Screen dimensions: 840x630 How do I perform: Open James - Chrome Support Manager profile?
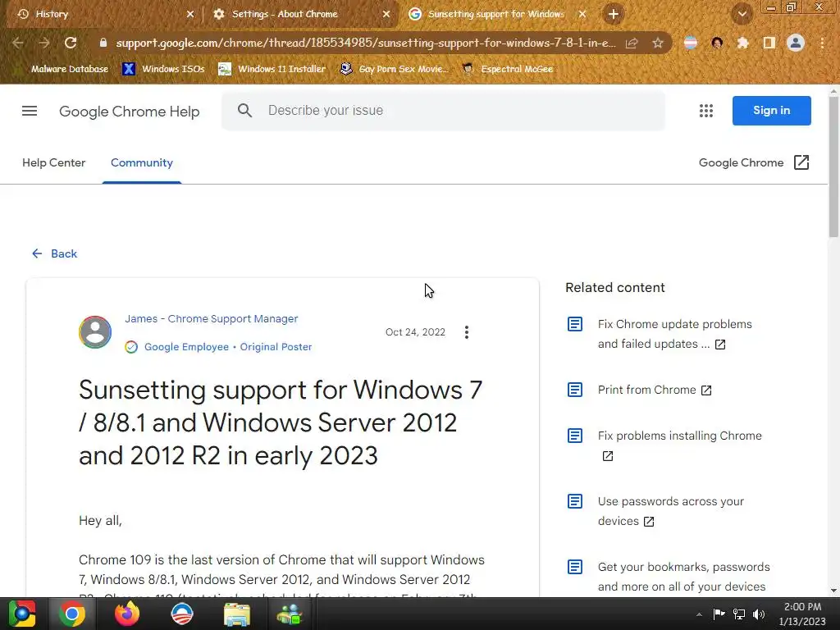(x=211, y=319)
